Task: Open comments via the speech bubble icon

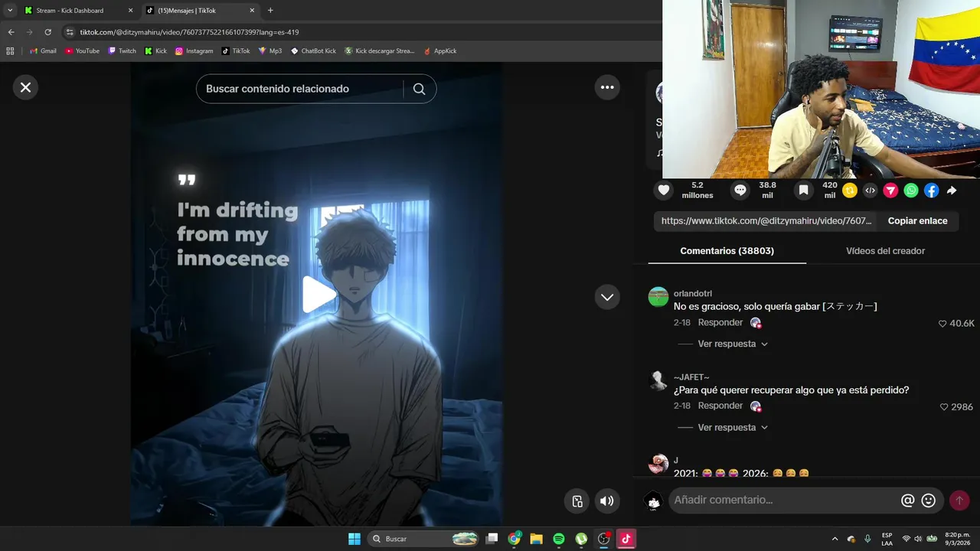Action: pos(740,191)
